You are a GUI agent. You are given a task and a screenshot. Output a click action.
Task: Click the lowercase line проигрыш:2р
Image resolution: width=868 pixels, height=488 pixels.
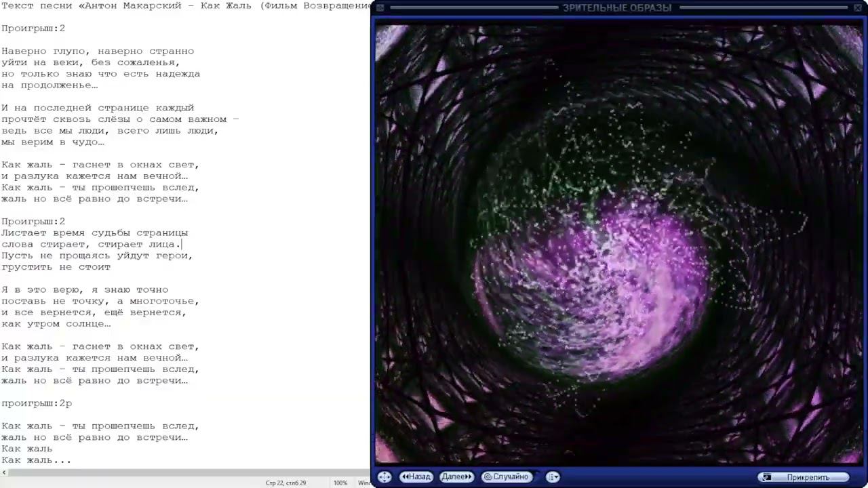[37, 403]
